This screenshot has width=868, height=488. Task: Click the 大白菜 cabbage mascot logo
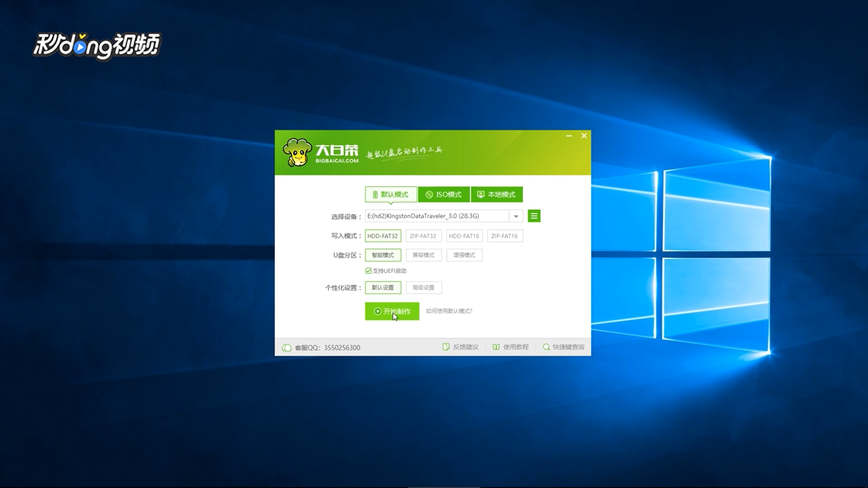pyautogui.click(x=297, y=152)
